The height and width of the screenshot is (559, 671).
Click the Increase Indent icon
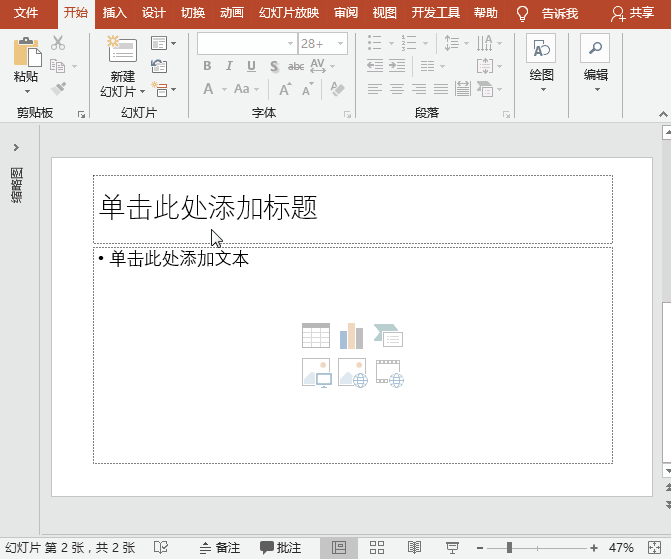click(397, 66)
